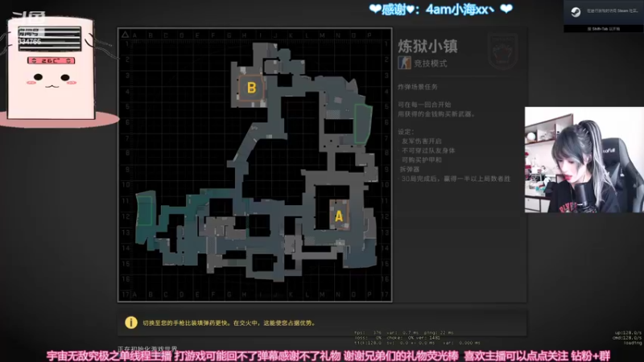Click the map title 炼狱小镇

coord(427,46)
